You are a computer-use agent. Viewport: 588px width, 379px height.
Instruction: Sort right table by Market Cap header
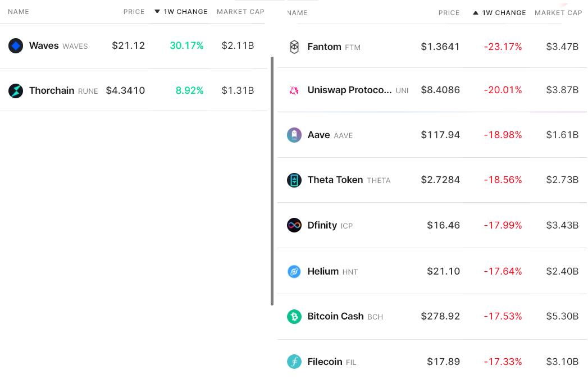coord(558,13)
